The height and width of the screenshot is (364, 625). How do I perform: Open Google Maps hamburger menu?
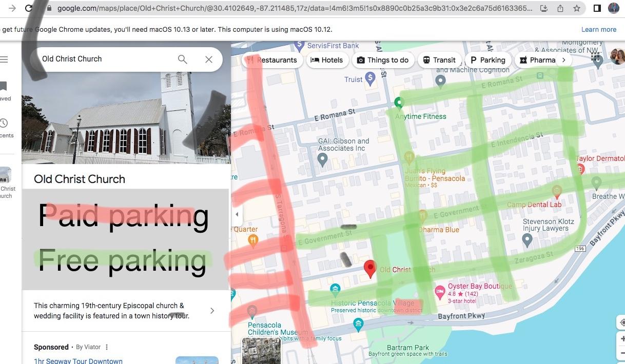(x=4, y=59)
